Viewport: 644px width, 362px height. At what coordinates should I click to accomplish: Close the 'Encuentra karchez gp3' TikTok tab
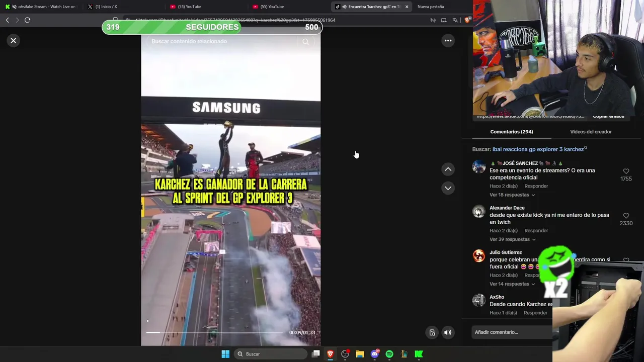407,7
